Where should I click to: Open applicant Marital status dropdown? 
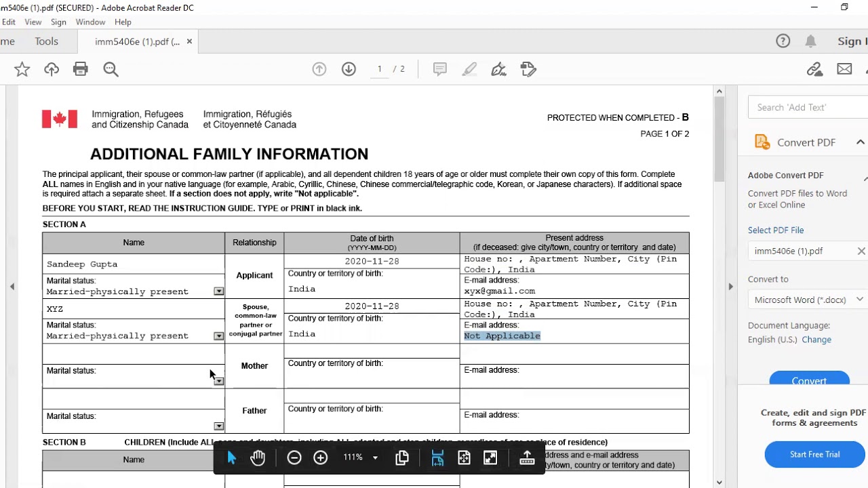218,291
